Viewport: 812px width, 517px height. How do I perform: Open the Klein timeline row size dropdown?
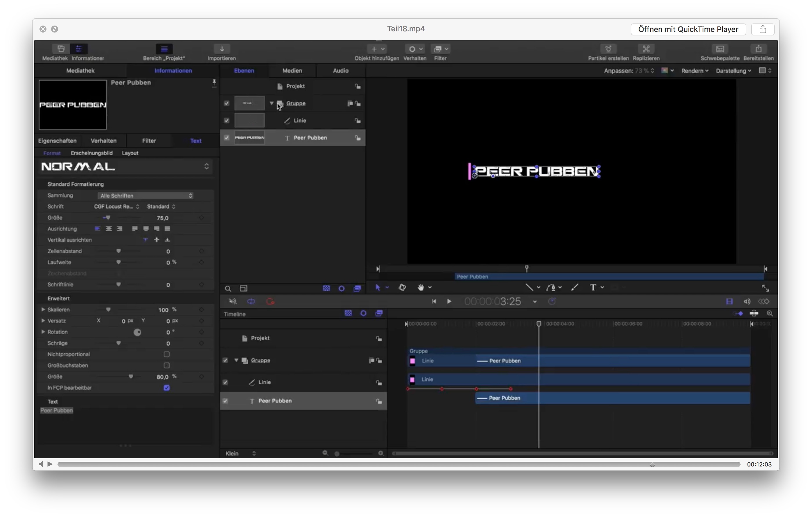[240, 453]
